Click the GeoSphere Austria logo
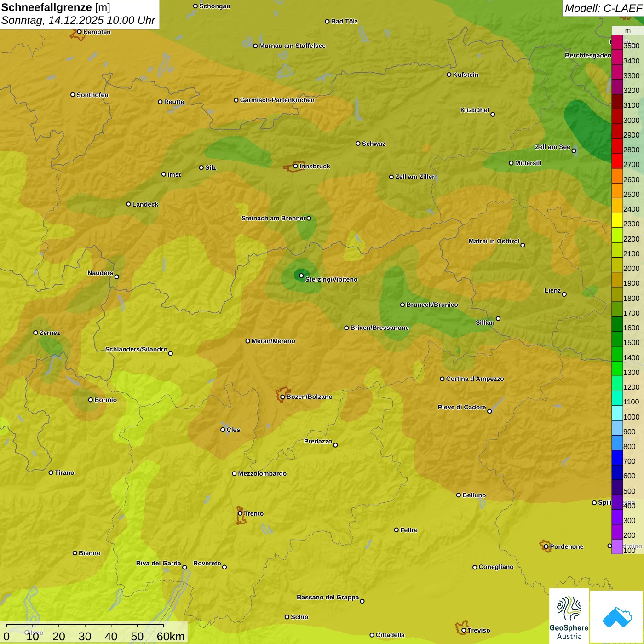The image size is (644, 644). click(x=569, y=616)
